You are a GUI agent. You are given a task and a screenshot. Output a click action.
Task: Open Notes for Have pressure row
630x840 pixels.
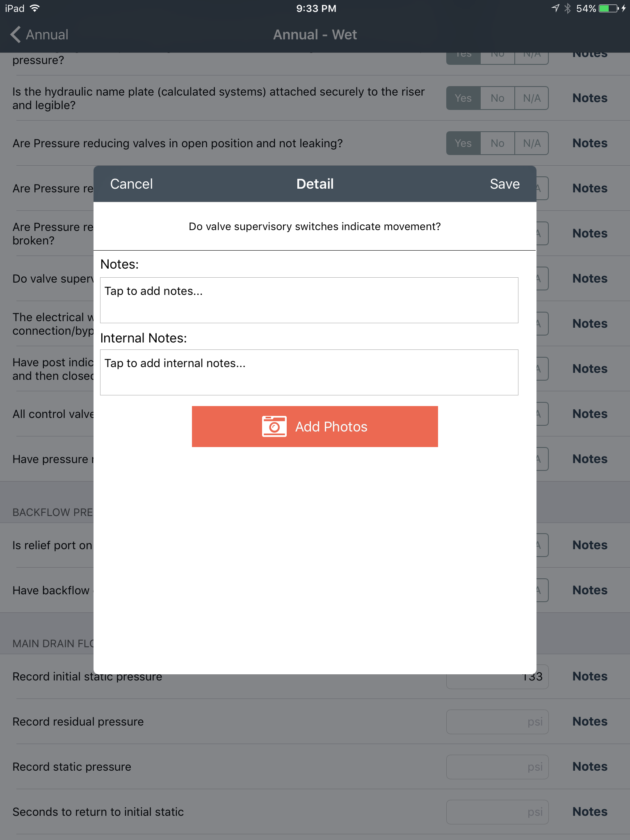coord(590,459)
